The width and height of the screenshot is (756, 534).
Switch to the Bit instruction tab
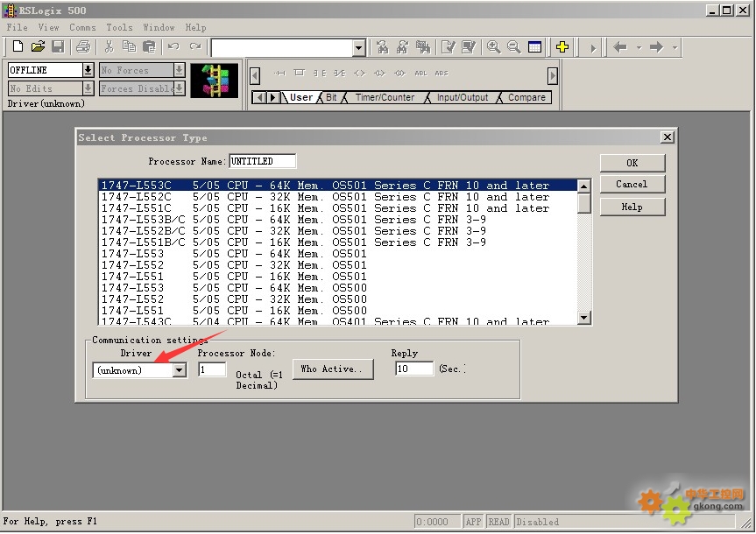click(331, 97)
